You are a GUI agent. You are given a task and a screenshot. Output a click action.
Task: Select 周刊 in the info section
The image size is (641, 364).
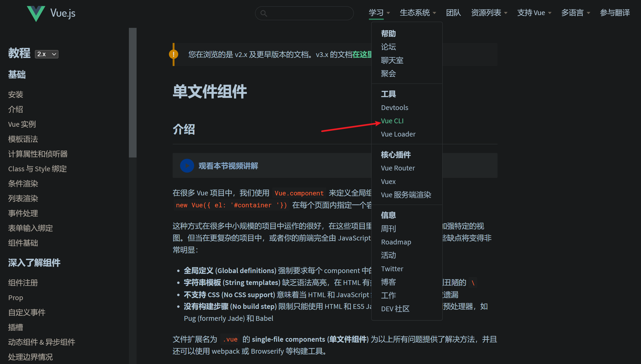tap(388, 229)
